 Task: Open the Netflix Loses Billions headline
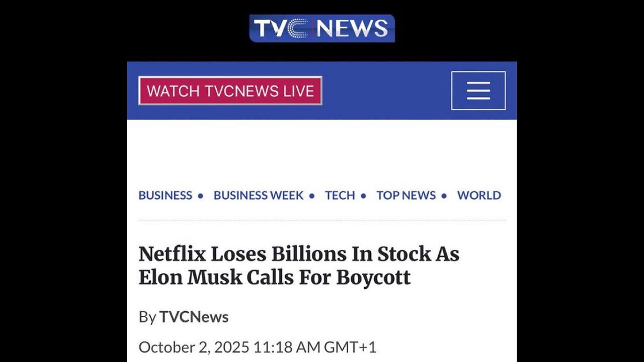click(299, 265)
